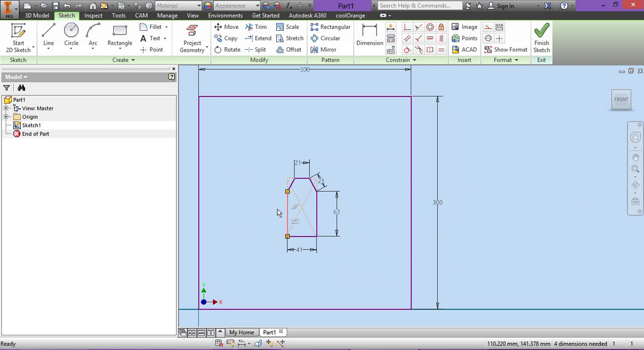Apply the Coincident constraint
This screenshot has height=350, width=644.
407,27
